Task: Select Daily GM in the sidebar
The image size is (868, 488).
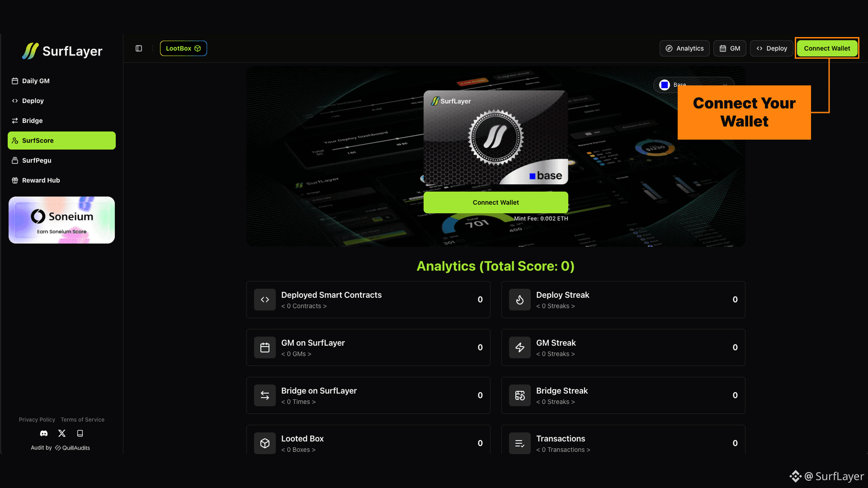Action: (x=36, y=81)
